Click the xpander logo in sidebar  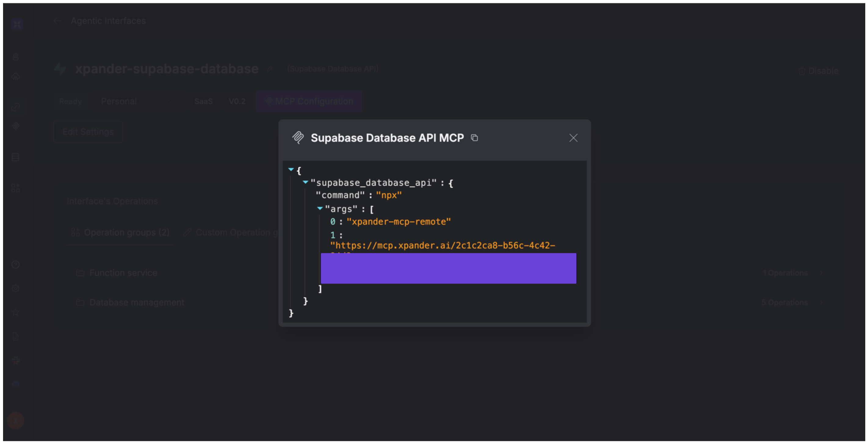click(16, 24)
